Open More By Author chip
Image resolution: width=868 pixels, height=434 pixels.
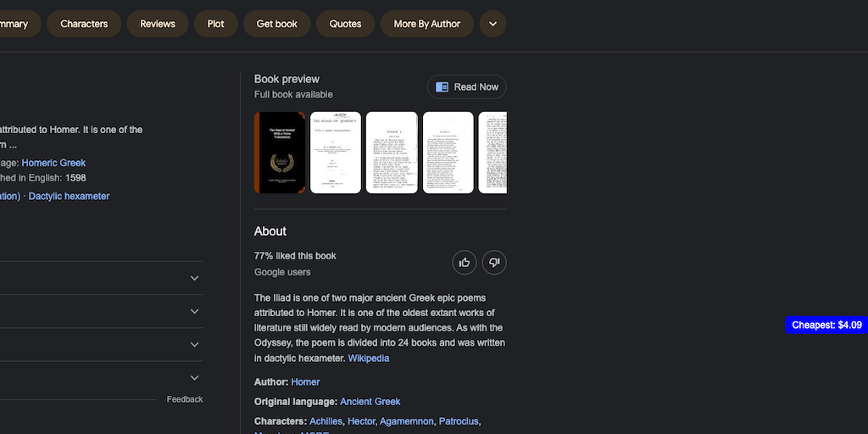(x=426, y=24)
